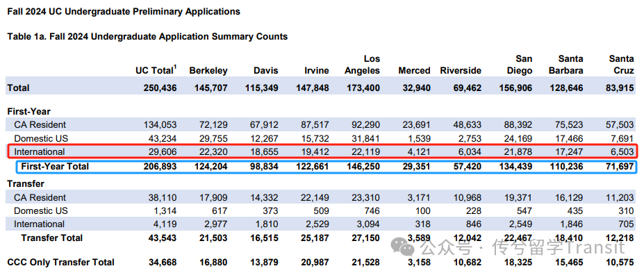The height and width of the screenshot is (273, 644).
Task: Select Irvine total value 147,848
Action: 312,88
